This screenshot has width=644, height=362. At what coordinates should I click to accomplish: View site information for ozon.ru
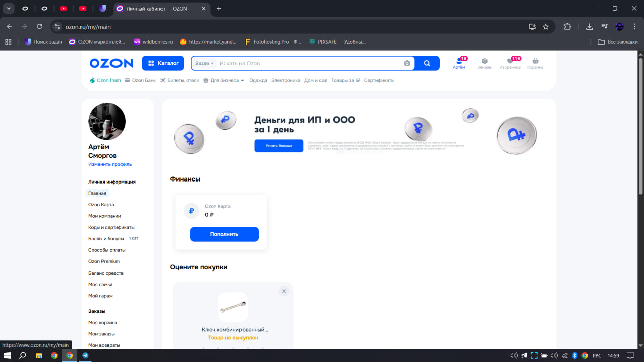click(57, 27)
